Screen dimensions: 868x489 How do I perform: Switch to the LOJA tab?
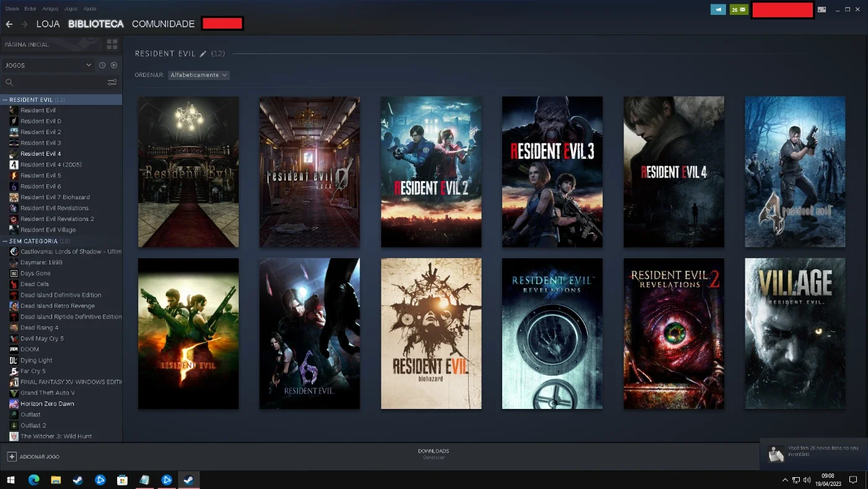tap(48, 24)
